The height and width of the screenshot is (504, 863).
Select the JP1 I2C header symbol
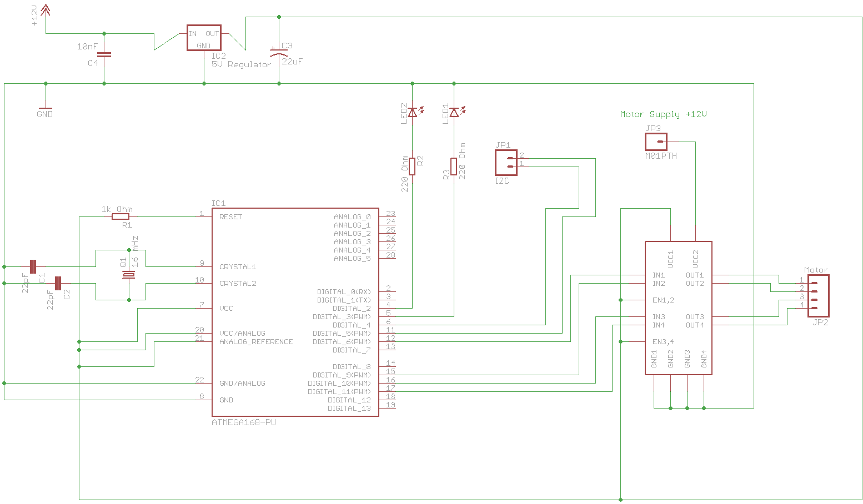[x=506, y=162]
